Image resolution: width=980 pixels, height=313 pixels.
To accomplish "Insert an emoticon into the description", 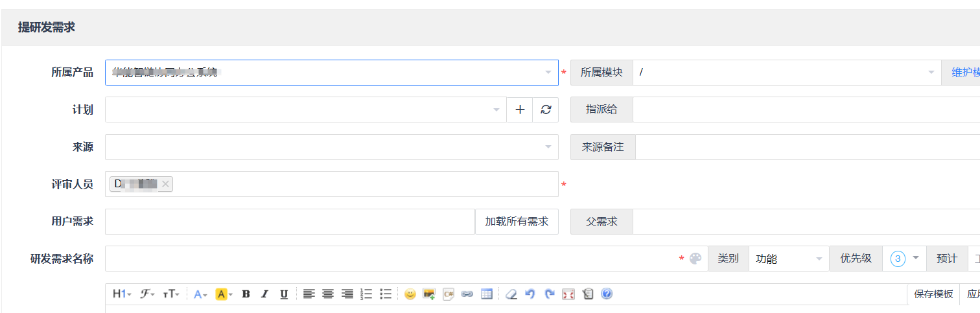I will point(410,294).
